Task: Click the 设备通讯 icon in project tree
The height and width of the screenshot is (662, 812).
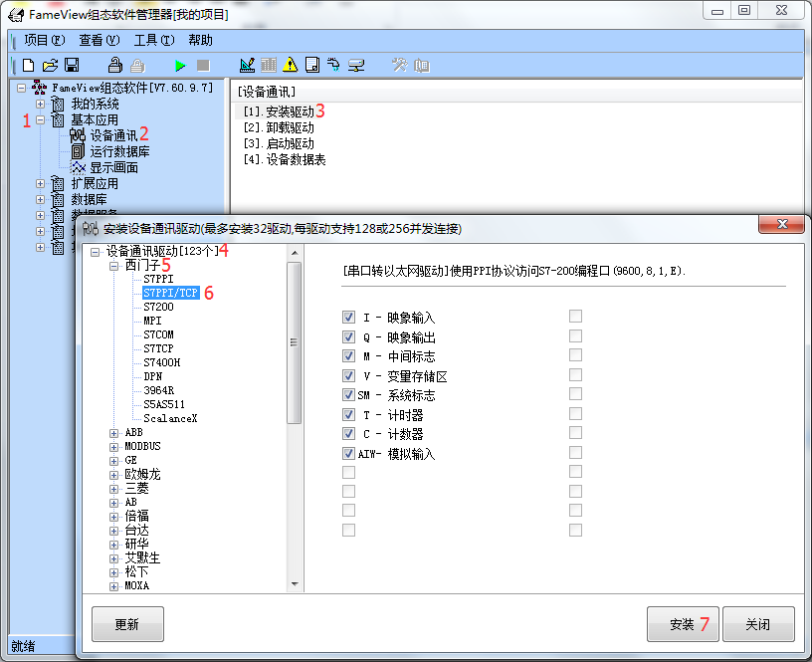Action: (78, 135)
